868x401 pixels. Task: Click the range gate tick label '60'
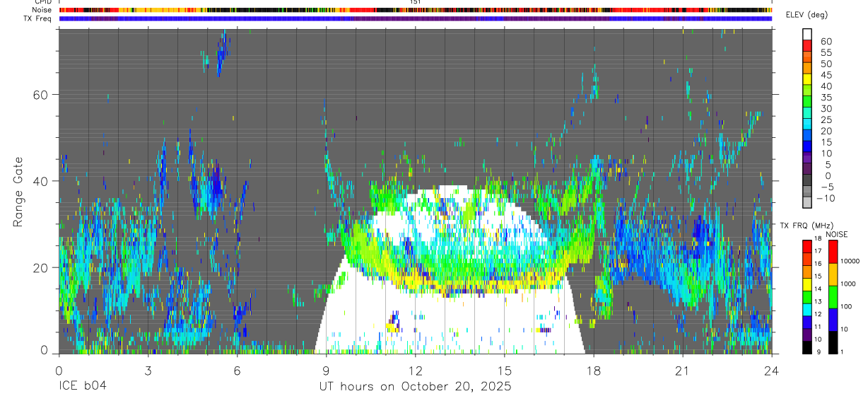coord(42,94)
